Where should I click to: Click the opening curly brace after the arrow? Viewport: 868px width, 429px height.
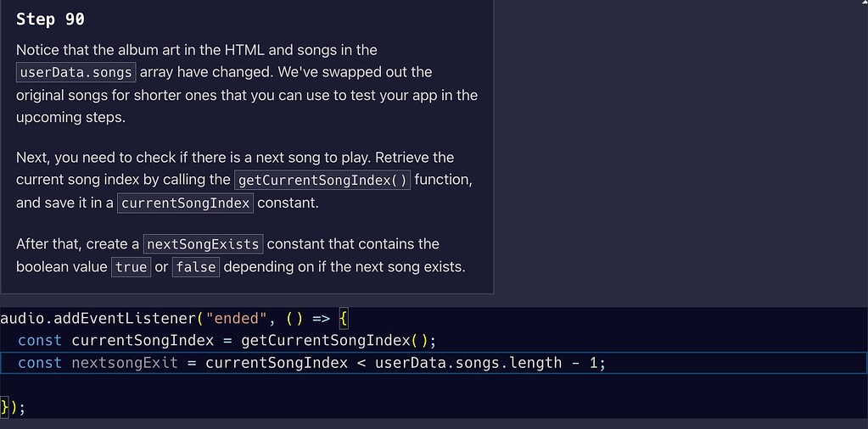pyautogui.click(x=344, y=319)
